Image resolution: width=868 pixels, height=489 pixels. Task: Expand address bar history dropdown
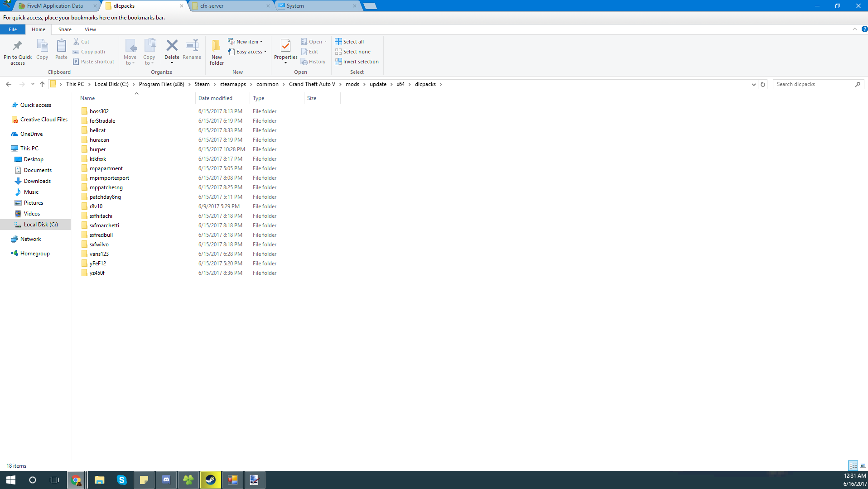point(753,84)
